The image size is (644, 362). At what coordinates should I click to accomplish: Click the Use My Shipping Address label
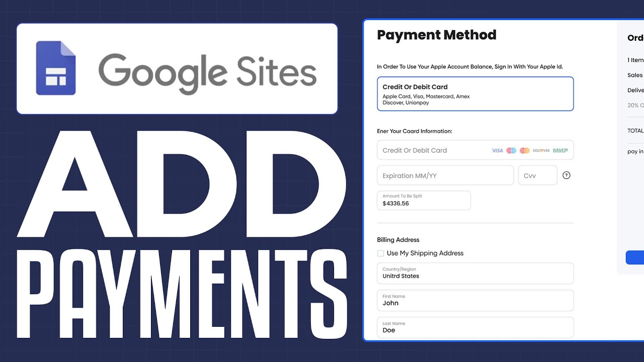425,253
